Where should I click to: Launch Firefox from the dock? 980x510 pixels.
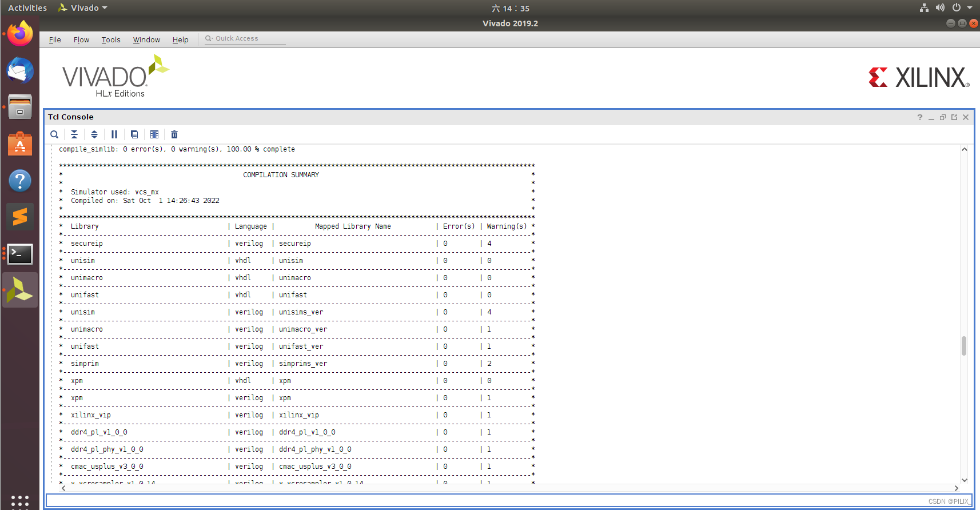coord(20,34)
